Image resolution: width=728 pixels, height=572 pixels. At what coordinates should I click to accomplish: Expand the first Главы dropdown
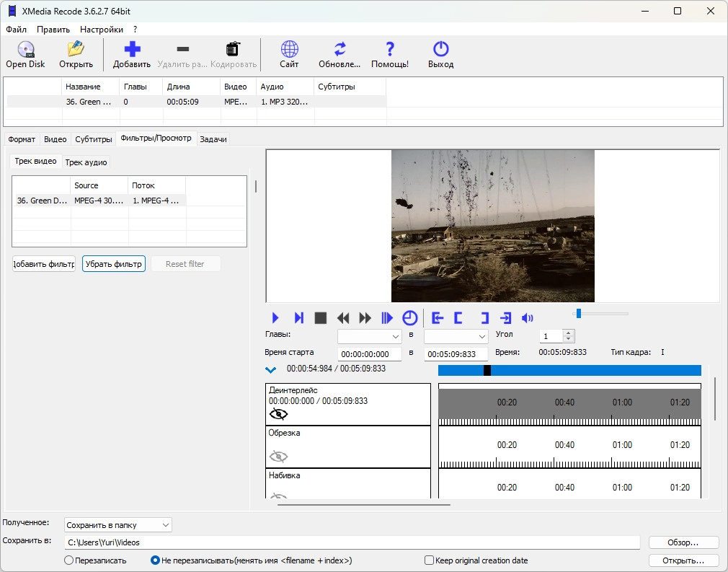click(x=370, y=337)
